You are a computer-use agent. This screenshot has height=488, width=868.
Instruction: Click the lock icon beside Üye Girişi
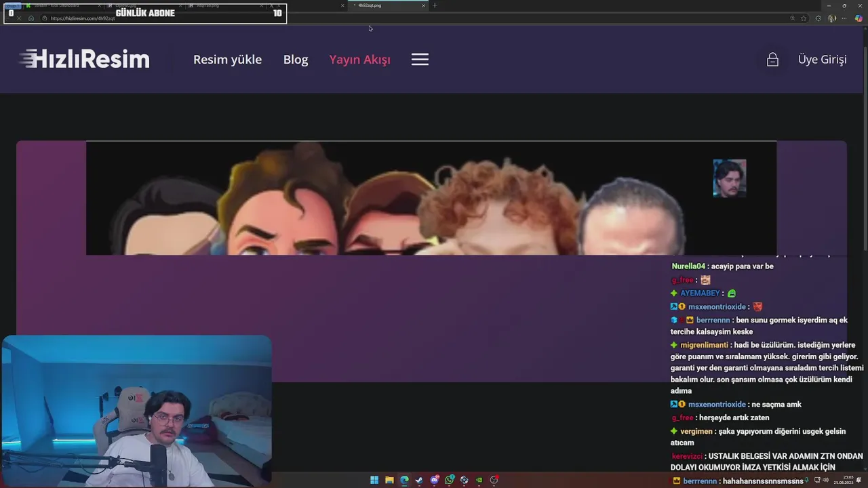[x=772, y=60]
